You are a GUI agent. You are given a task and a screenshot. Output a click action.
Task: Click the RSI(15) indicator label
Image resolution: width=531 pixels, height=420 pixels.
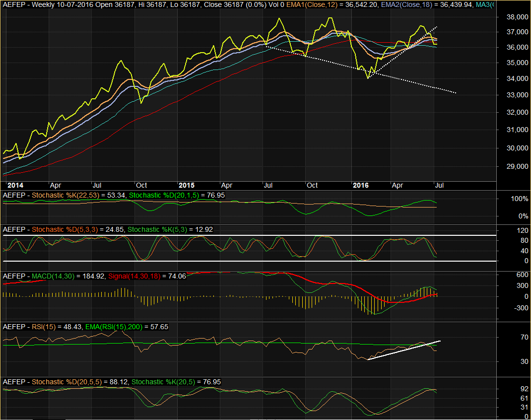[x=42, y=327]
